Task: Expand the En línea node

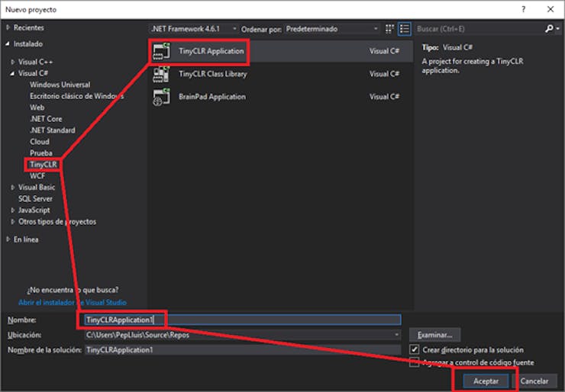Action: [8, 239]
